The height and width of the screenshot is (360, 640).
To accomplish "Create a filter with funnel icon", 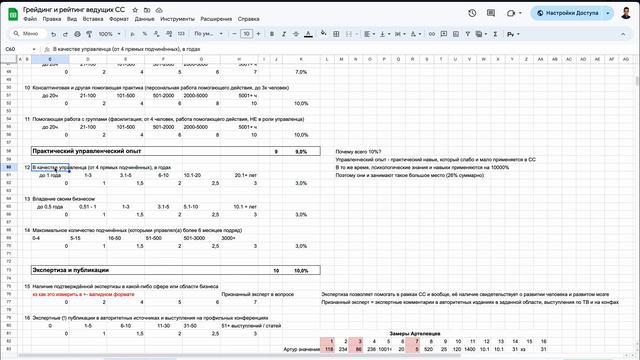I will (x=468, y=34).
